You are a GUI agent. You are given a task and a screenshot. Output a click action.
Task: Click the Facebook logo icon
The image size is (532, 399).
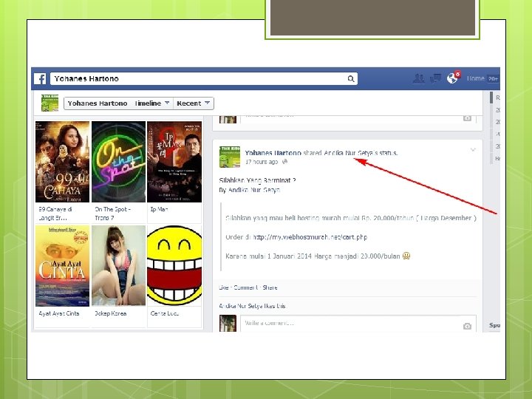pos(40,79)
